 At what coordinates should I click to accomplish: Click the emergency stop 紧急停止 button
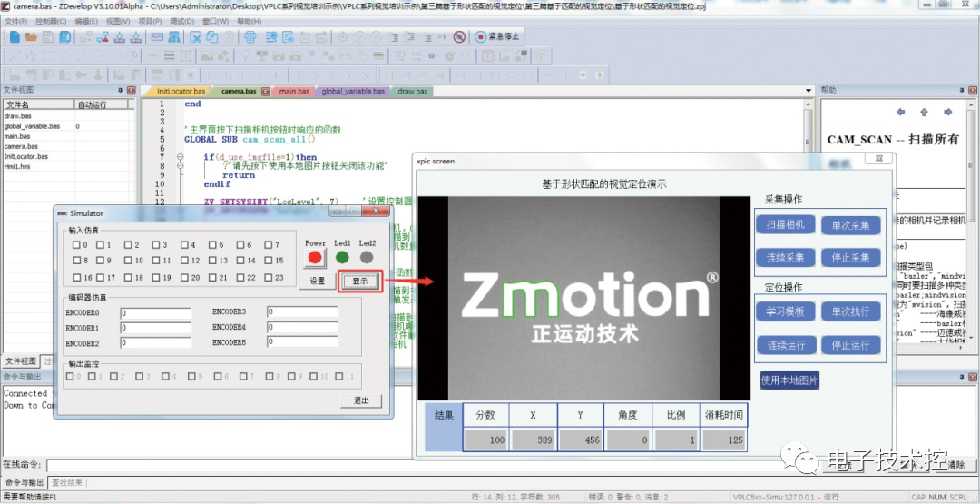498,37
